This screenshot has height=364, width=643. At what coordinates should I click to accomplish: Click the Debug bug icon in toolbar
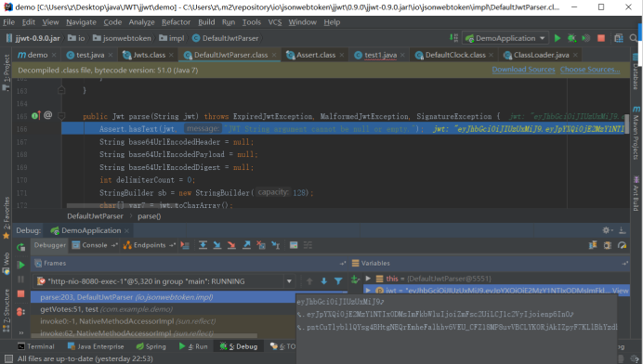click(x=571, y=38)
